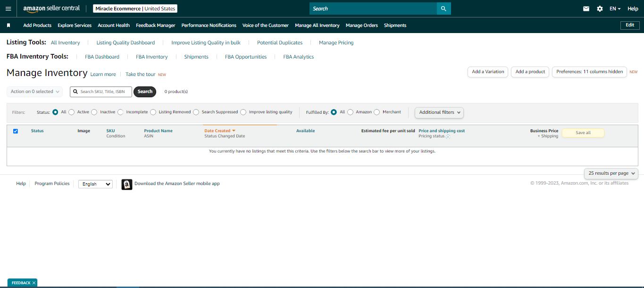Open FBA Opportunities
Screen dimensions: 644x288
point(246,57)
